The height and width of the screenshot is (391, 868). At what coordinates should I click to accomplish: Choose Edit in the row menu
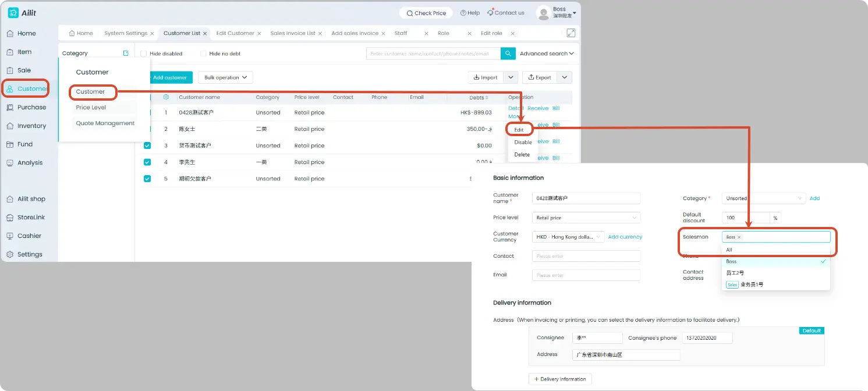click(x=519, y=130)
